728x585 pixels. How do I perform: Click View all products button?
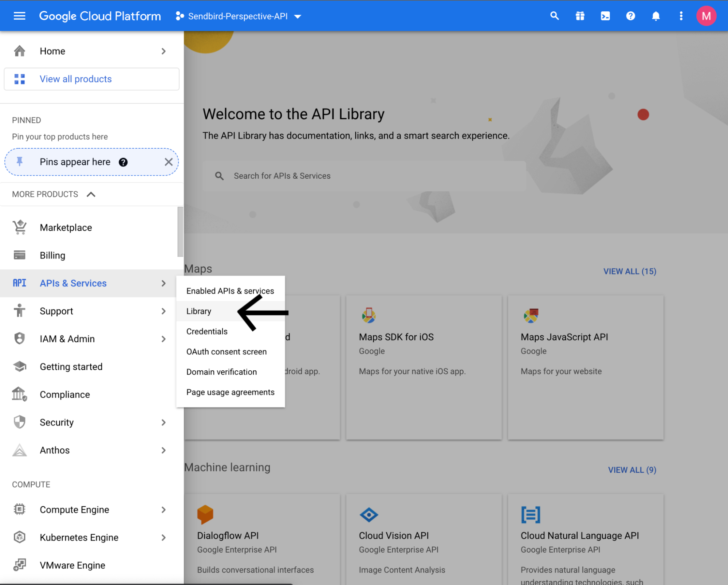pos(91,79)
